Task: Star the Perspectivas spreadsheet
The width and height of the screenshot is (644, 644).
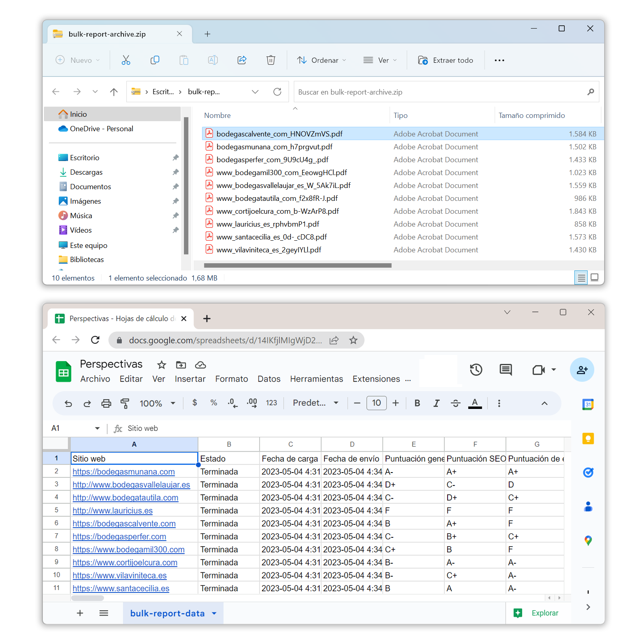Action: pos(161,365)
